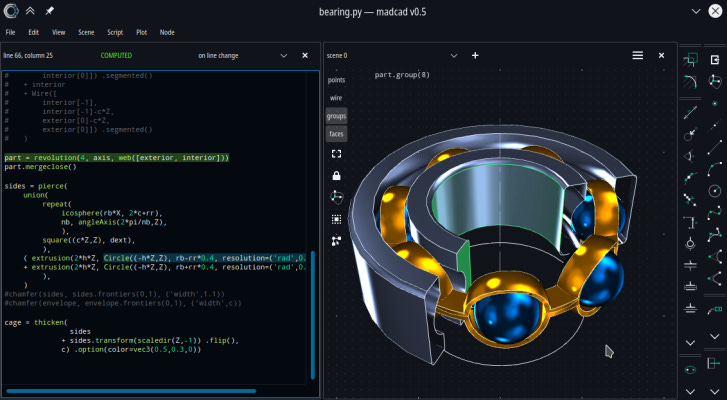Image resolution: width=727 pixels, height=400 pixels.
Task: Click the import file icon in right toolbar
Action: pos(715,60)
